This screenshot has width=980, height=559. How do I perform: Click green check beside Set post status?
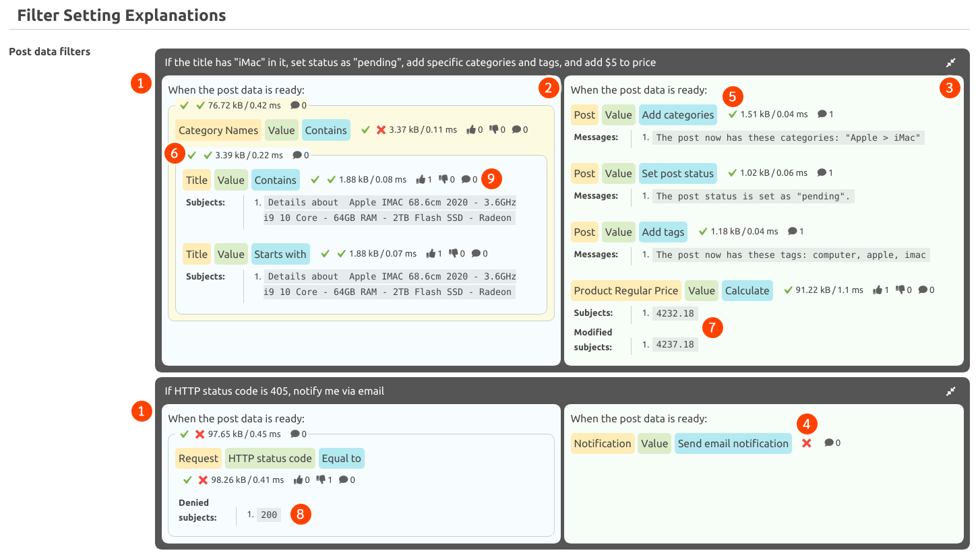pos(733,173)
